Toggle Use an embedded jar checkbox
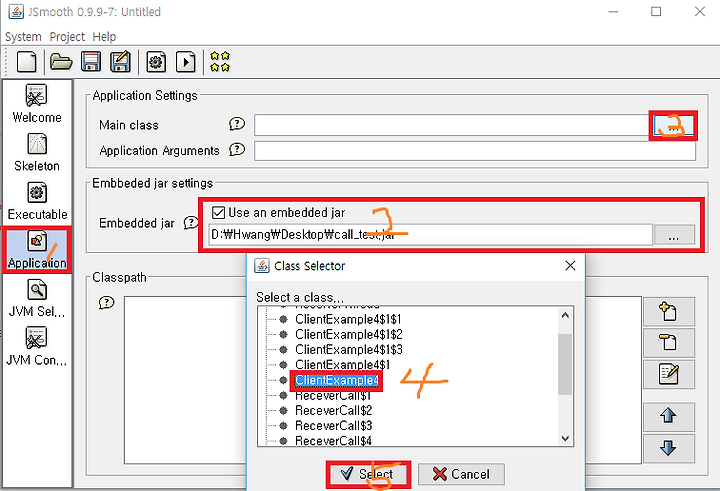 218,213
